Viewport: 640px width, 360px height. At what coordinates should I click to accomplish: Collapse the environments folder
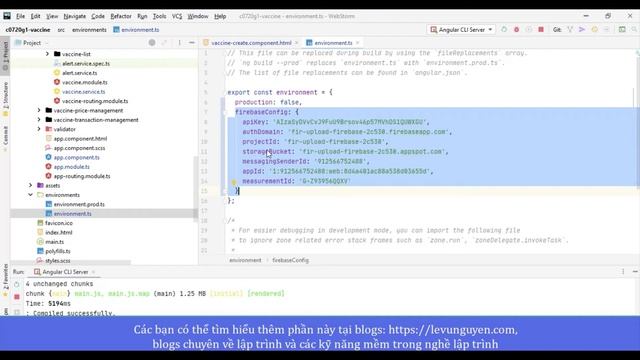pos(30,195)
